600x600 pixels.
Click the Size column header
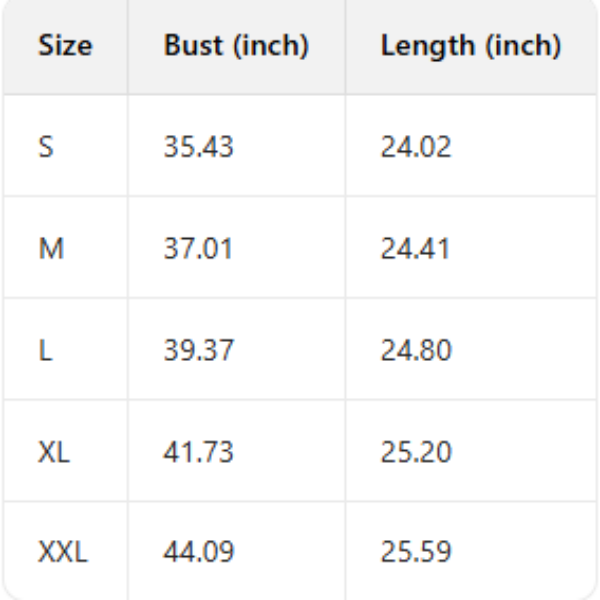point(64,46)
